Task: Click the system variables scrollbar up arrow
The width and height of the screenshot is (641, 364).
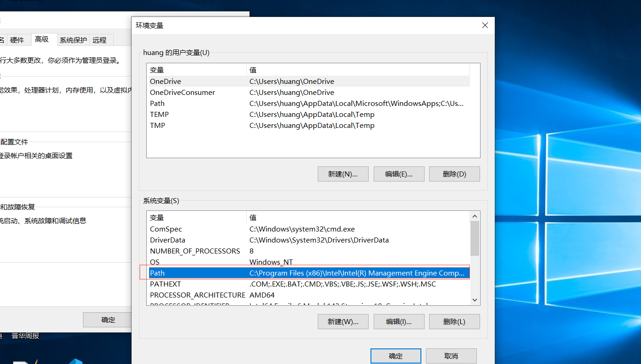Action: (475, 216)
